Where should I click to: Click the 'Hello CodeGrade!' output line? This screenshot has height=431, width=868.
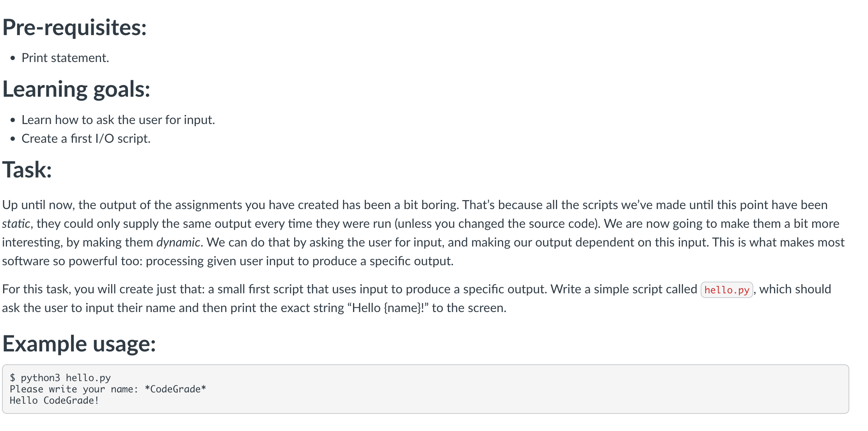click(55, 400)
